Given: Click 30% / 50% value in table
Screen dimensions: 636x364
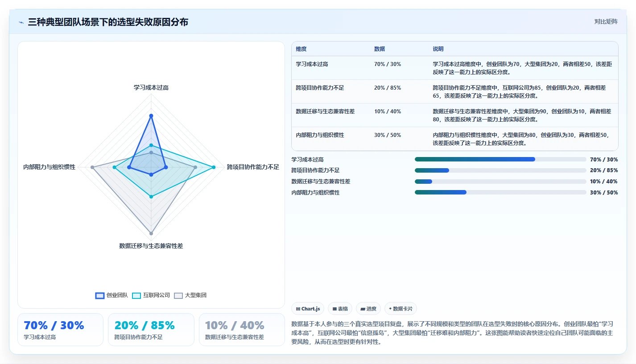Looking at the screenshot, I should [x=388, y=135].
